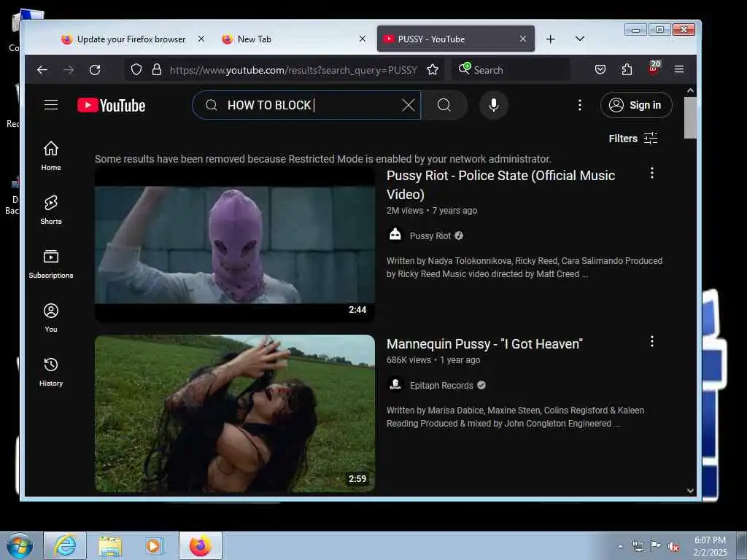This screenshot has height=560, width=747.
Task: Open Pussy Riot Police State video thumbnail
Action: click(x=235, y=244)
